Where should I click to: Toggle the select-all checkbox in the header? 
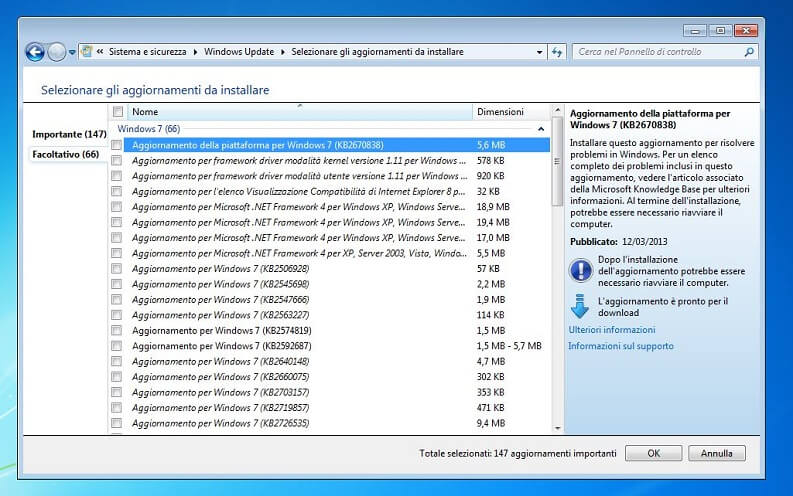point(118,112)
